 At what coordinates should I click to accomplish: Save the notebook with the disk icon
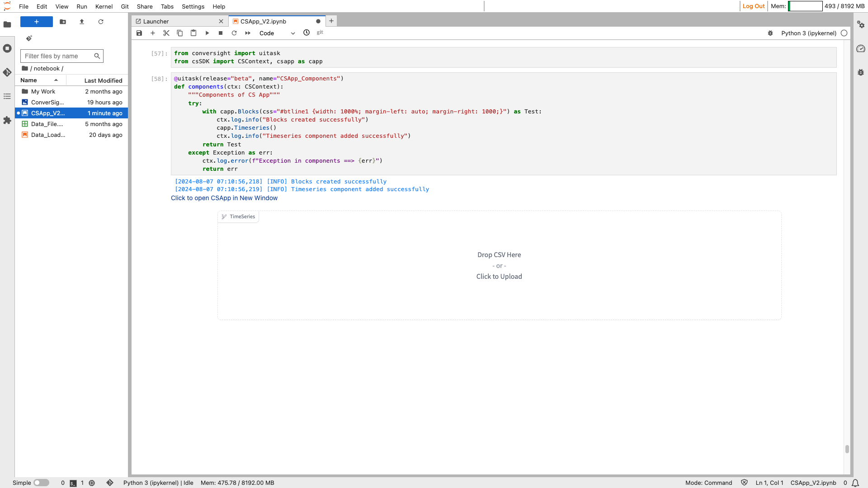point(139,33)
